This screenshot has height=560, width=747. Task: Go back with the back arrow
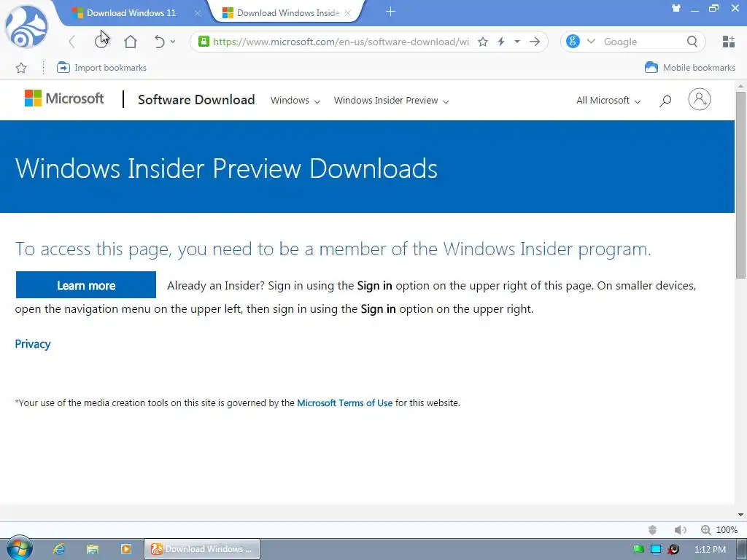point(72,42)
